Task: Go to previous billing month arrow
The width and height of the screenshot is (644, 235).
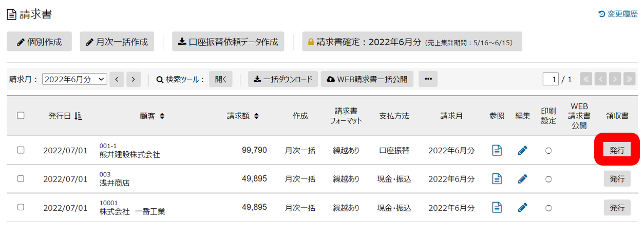Action: (x=117, y=79)
